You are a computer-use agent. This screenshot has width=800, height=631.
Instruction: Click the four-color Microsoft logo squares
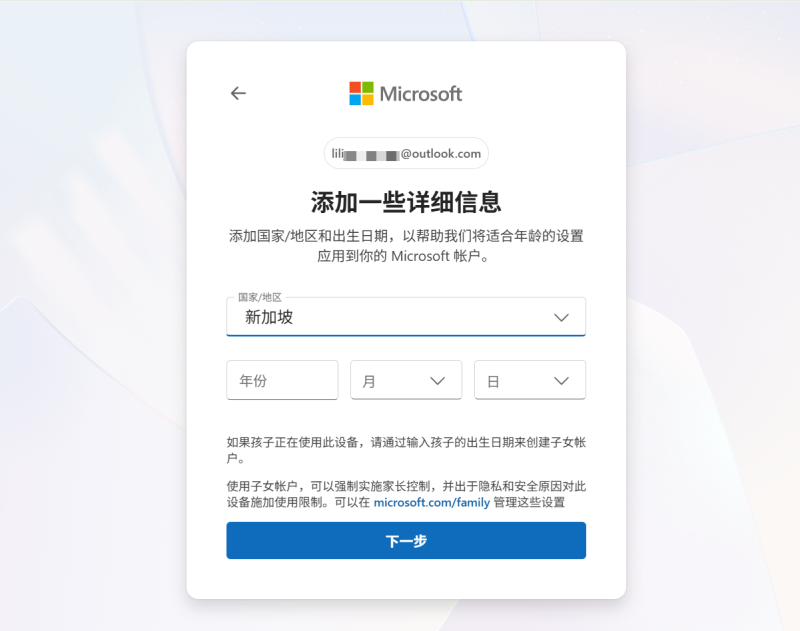(x=361, y=93)
